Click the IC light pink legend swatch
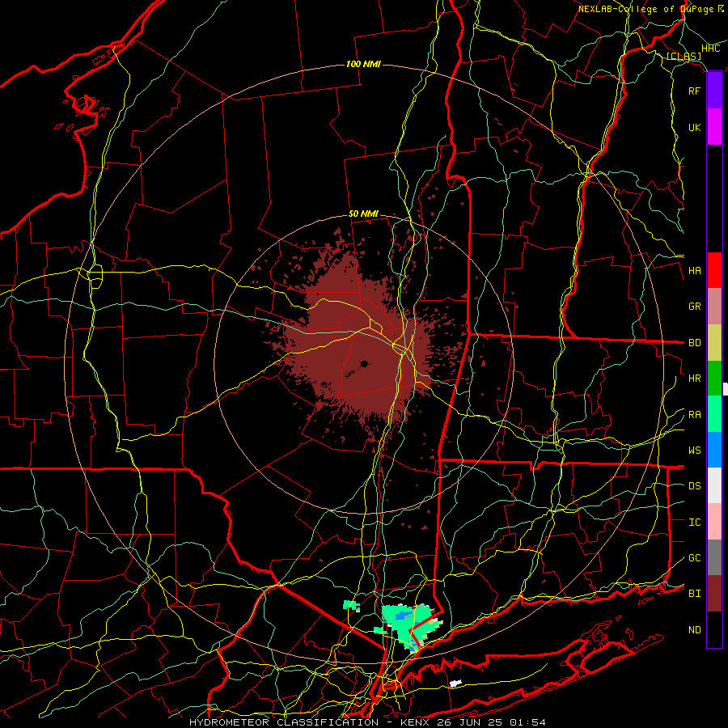Screen dimensions: 728x728 coord(714,522)
